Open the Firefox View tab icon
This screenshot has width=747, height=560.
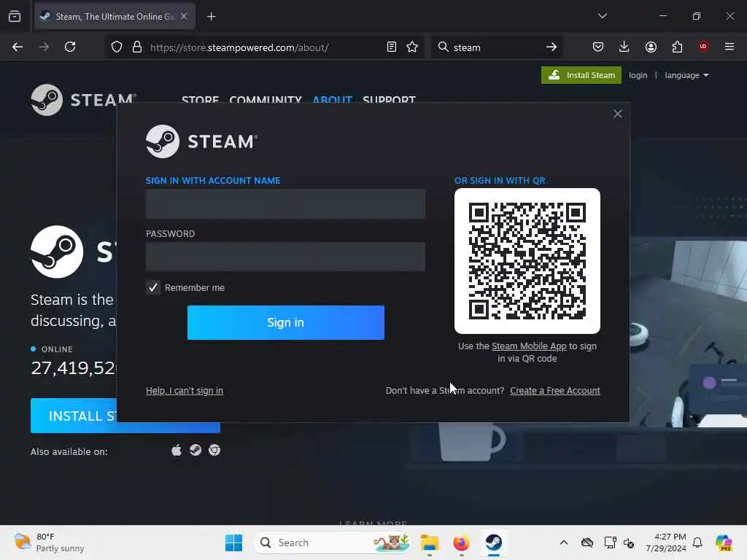tap(15, 16)
